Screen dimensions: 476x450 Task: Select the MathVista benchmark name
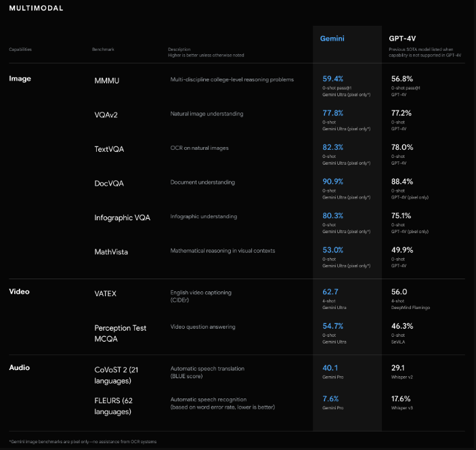111,252
